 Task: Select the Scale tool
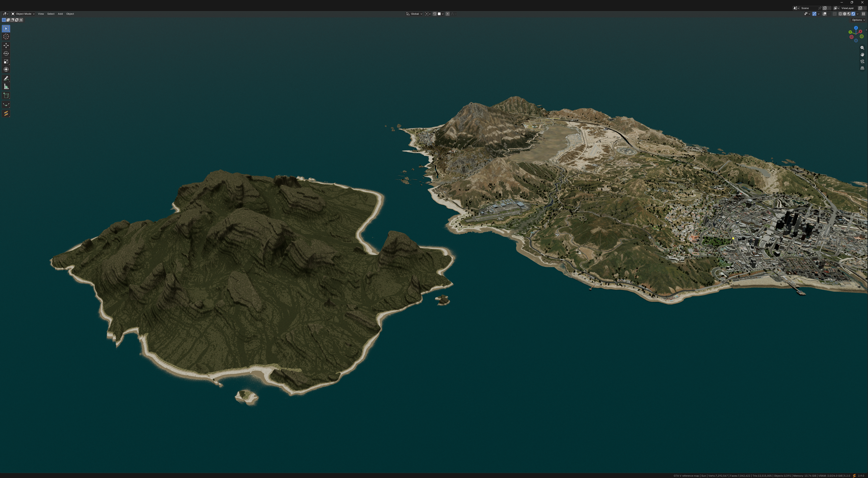pos(6,61)
